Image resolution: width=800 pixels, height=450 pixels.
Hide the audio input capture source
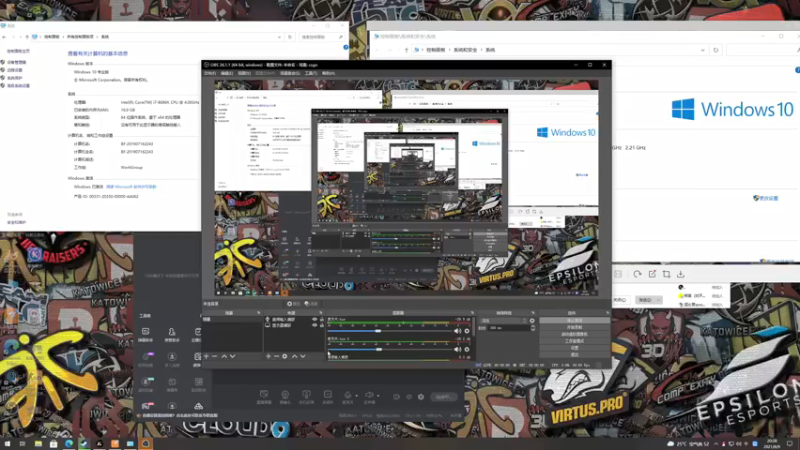[314, 319]
